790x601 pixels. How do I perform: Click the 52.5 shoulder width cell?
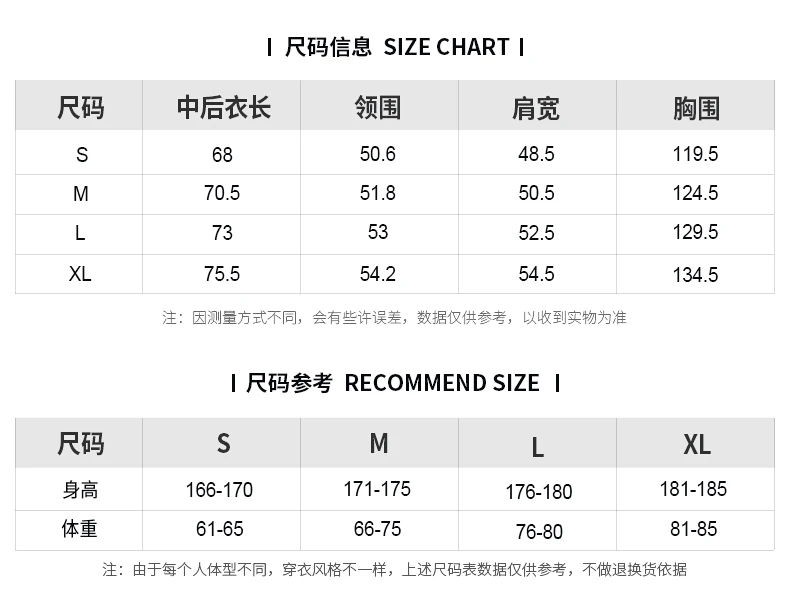pyautogui.click(x=536, y=233)
